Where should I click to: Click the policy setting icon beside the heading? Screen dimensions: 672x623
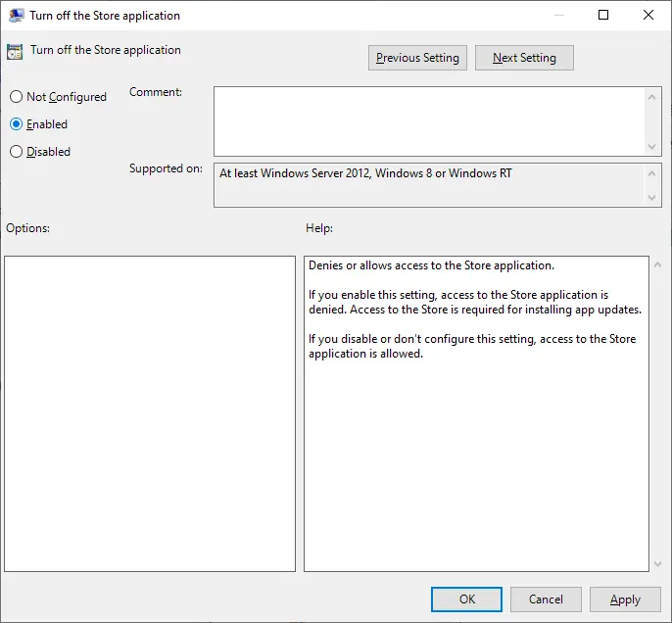(x=16, y=52)
